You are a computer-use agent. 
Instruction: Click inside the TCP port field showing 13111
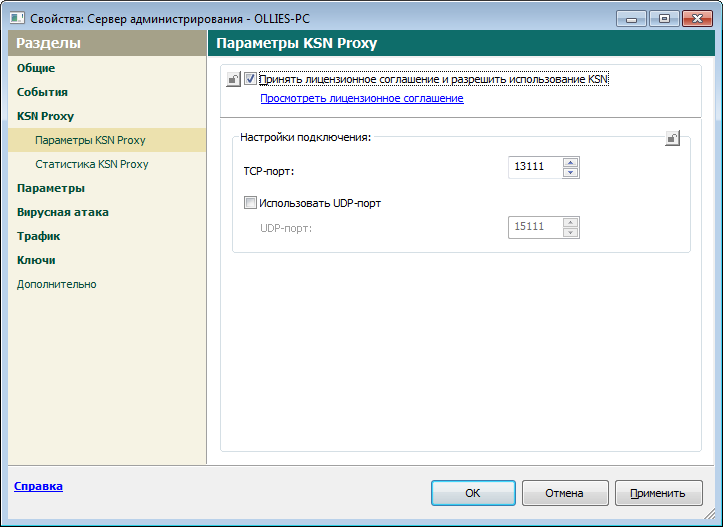(535, 167)
